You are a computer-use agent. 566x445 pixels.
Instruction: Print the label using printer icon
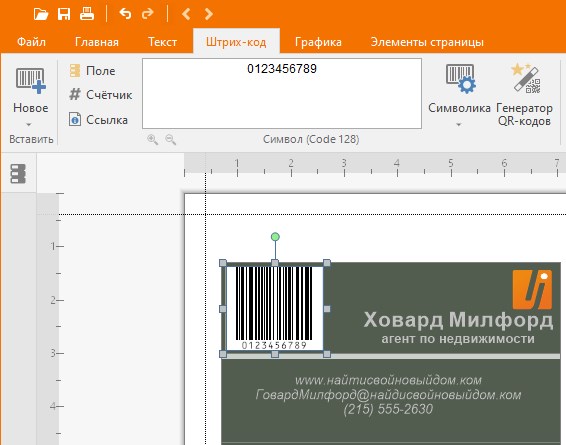pyautogui.click(x=87, y=14)
